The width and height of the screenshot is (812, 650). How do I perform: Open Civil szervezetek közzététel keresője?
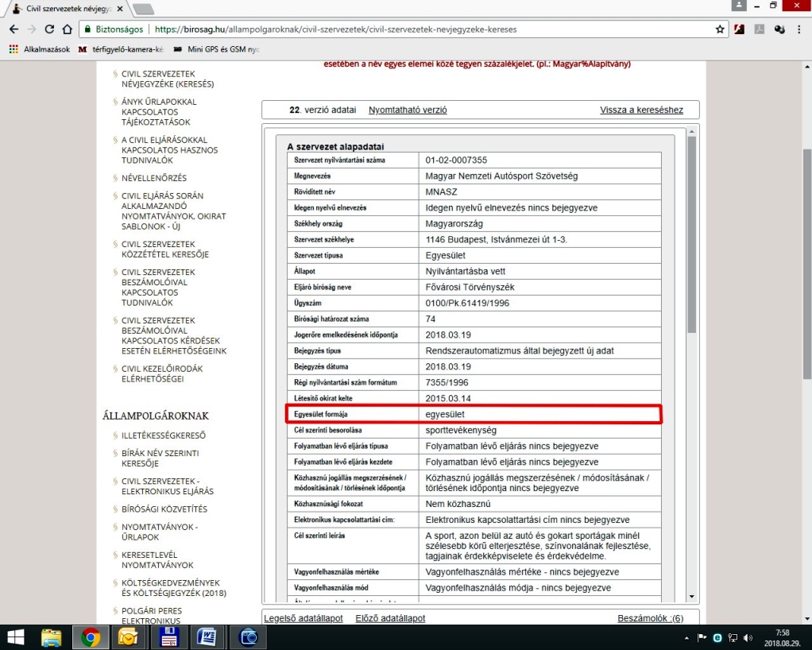[x=165, y=250]
